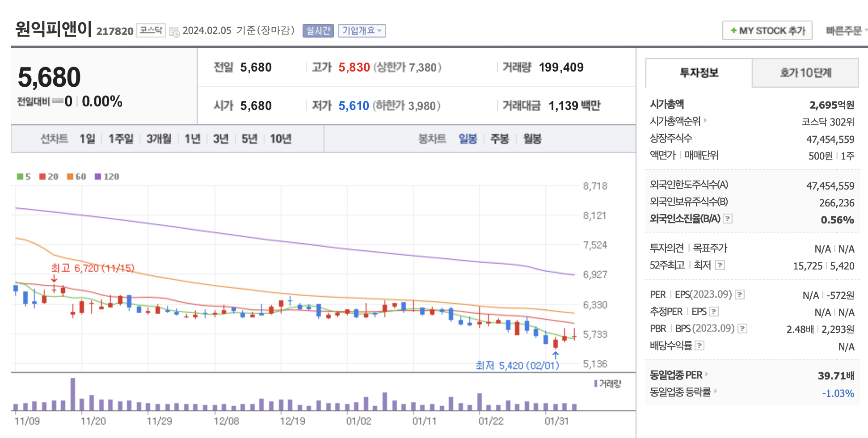Screen dimensions: 868x438
Task: Click the 외국인보유주식수 266,236 value
Action: [x=837, y=203]
